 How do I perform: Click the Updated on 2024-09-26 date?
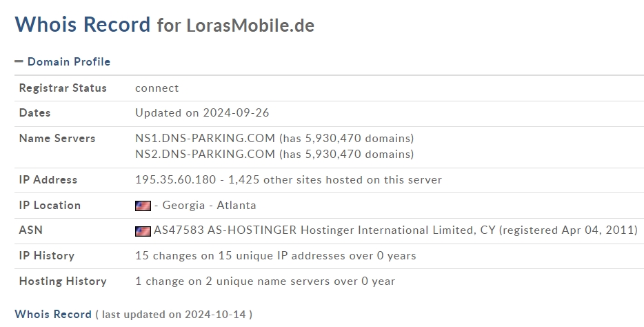[x=202, y=113]
